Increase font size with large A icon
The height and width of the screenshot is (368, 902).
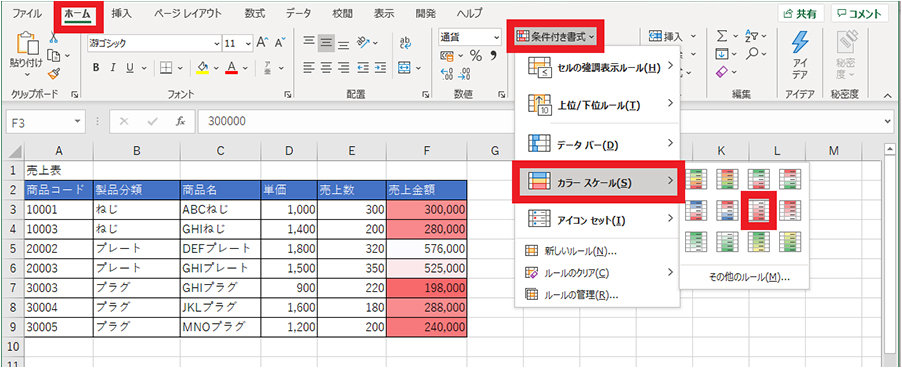262,43
